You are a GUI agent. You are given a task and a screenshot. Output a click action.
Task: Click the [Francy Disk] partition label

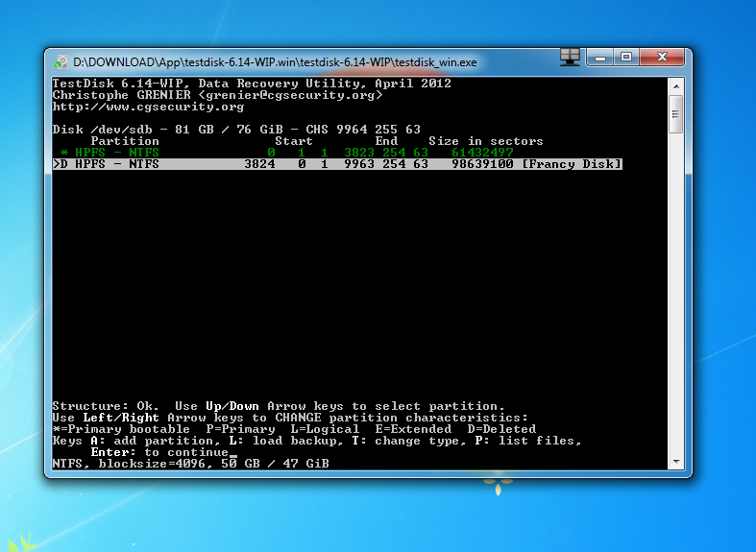tap(572, 164)
